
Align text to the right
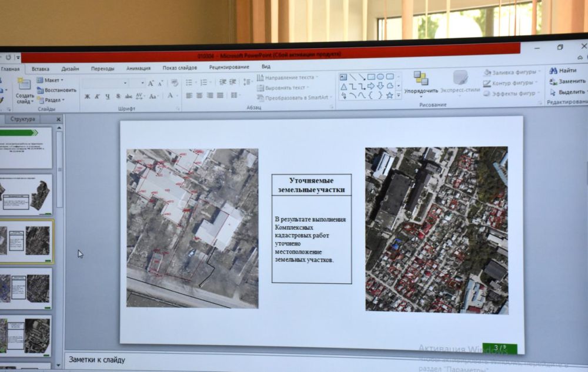(210, 96)
